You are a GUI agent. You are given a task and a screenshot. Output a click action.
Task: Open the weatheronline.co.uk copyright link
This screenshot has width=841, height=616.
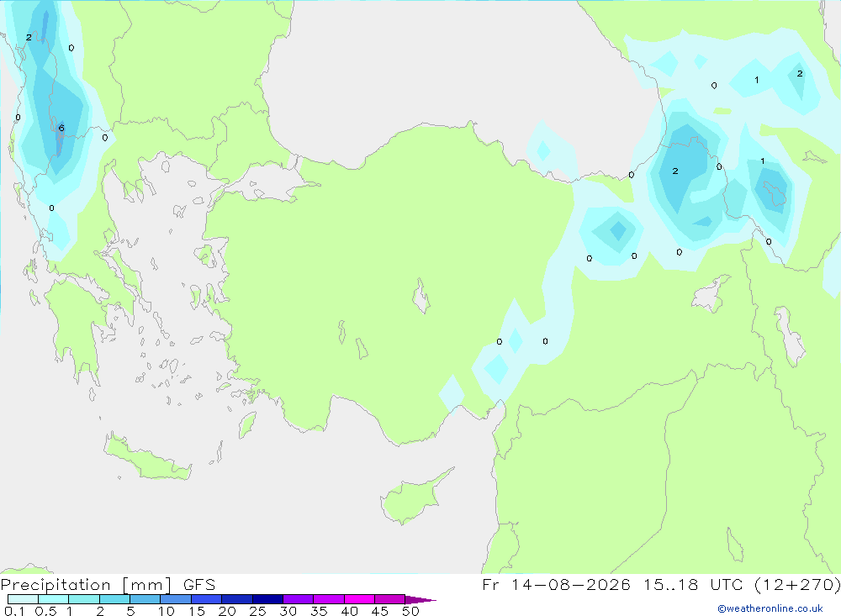coord(770,608)
